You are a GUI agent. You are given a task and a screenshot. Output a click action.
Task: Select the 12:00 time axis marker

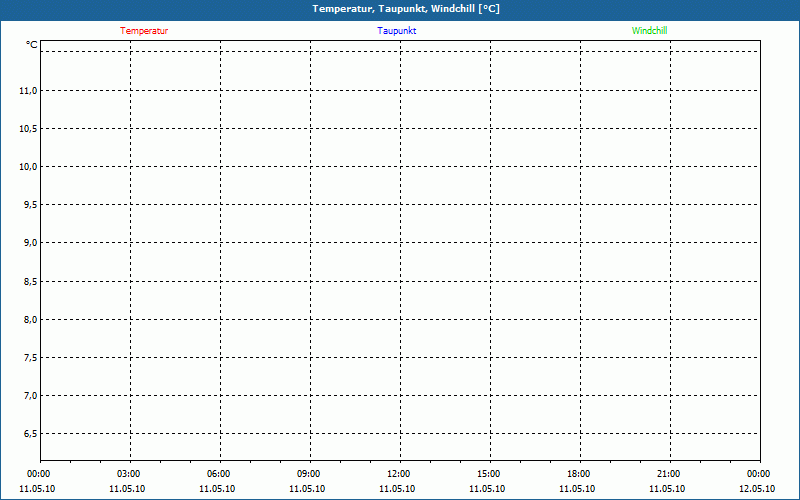click(x=398, y=474)
